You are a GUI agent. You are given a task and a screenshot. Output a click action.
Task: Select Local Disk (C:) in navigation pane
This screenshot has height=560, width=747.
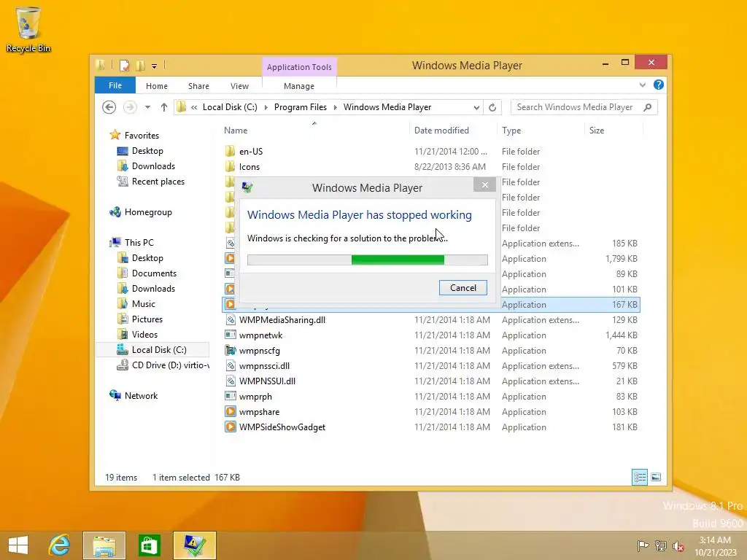tap(152, 350)
